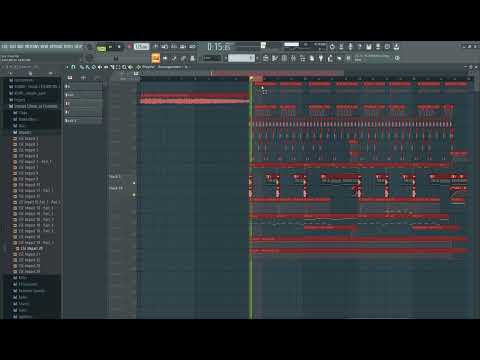Toggle the orange typing keyboard icon
Screen dimensions: 480x360
(156, 58)
